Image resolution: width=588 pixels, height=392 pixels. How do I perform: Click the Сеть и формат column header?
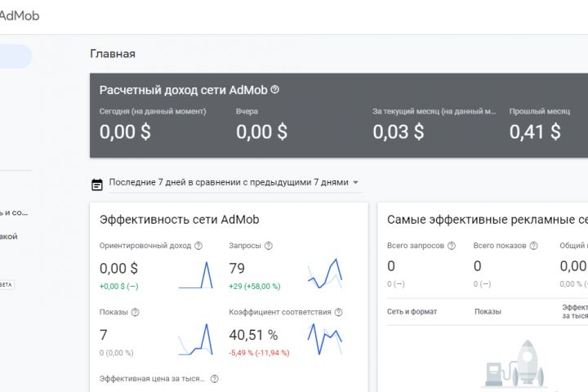click(x=412, y=312)
